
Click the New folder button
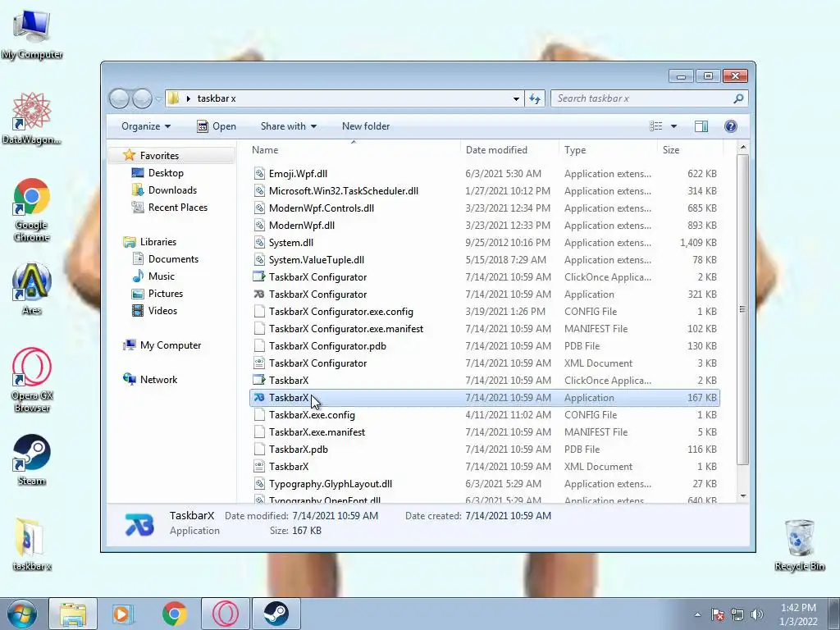[x=366, y=126]
